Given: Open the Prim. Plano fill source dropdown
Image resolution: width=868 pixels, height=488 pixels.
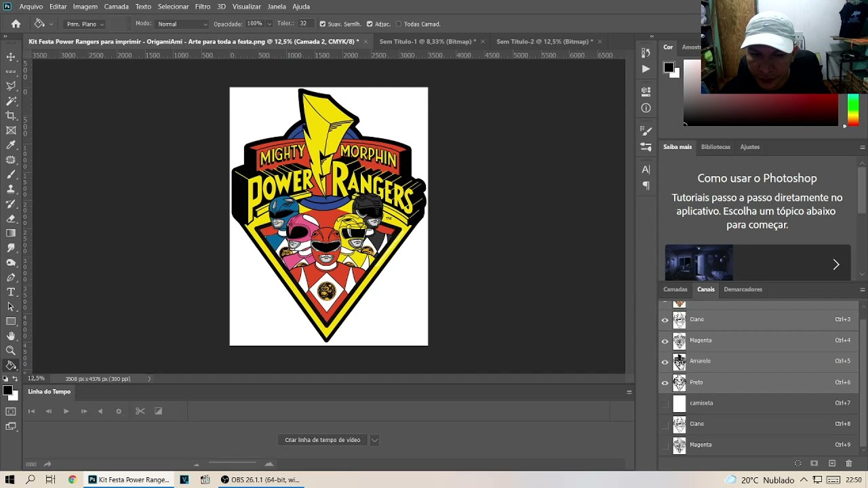Looking at the screenshot, I should point(84,24).
